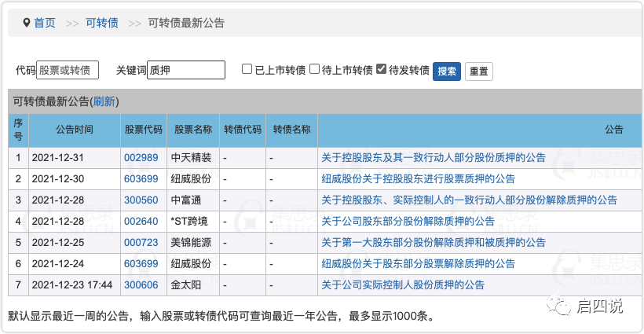Viewport: 644px width, 334px height.
Task: Click stock name 金太阳
Action: click(186, 285)
